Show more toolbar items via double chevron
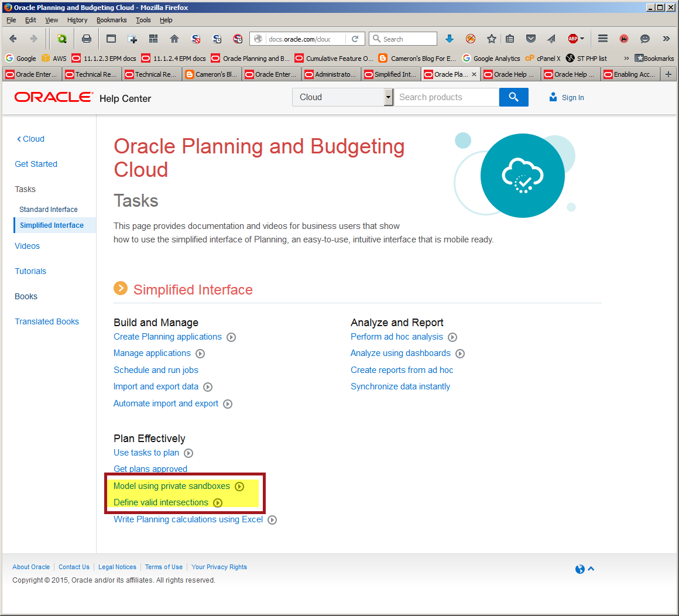This screenshot has width=679, height=616. tap(667, 39)
